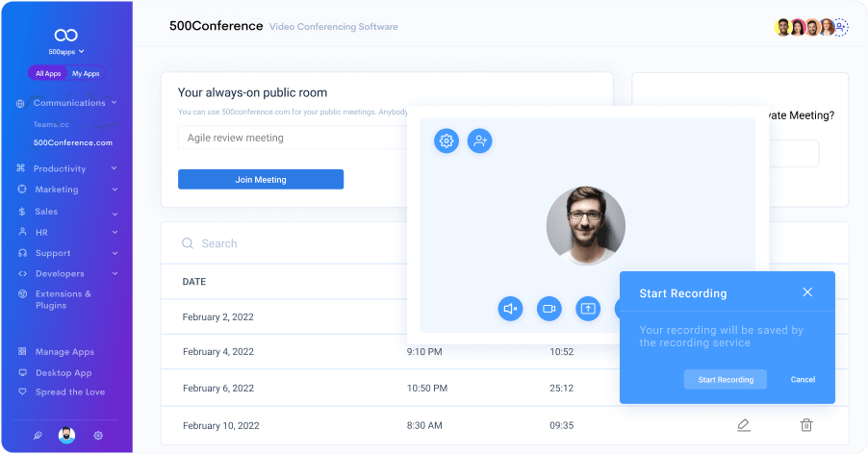Screen dimensions: 868x454
Task: Click the 500Conference header title
Action: [x=216, y=26]
